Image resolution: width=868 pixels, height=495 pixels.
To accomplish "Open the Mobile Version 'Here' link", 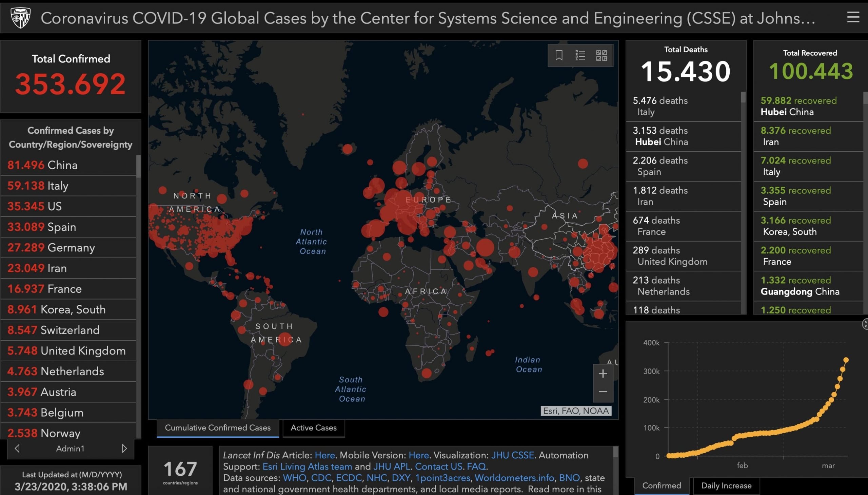I will tap(418, 455).
